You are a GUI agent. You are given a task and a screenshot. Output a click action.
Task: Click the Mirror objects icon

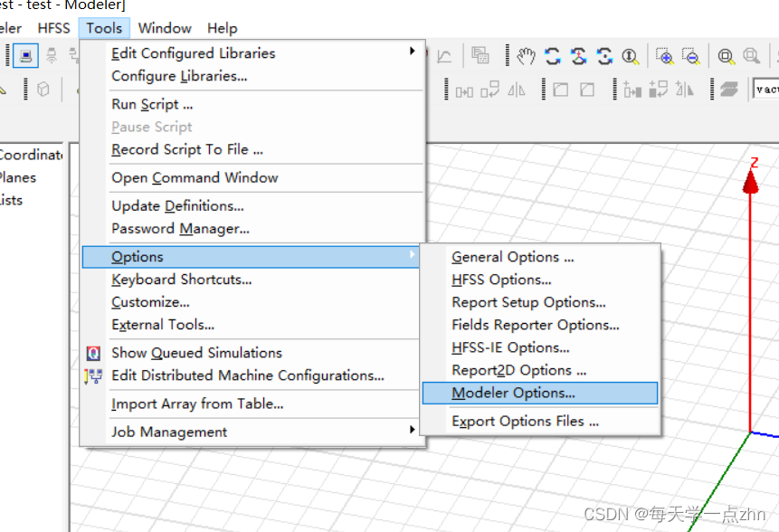[517, 90]
